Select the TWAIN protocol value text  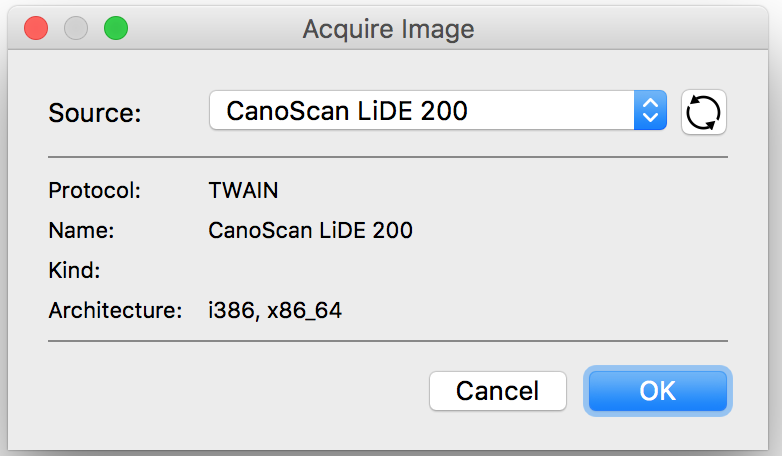(243, 191)
